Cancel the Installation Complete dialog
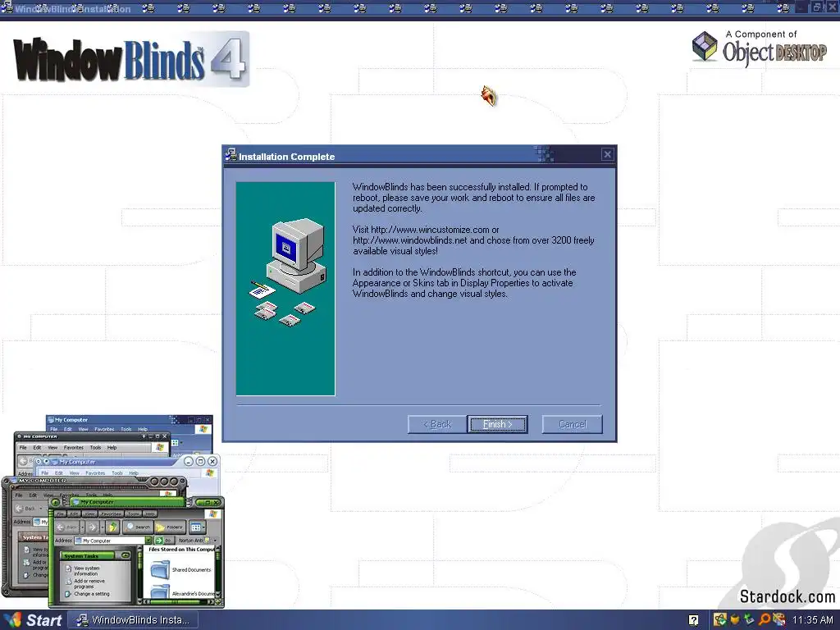Screen dimensions: 840x630 click(x=572, y=424)
